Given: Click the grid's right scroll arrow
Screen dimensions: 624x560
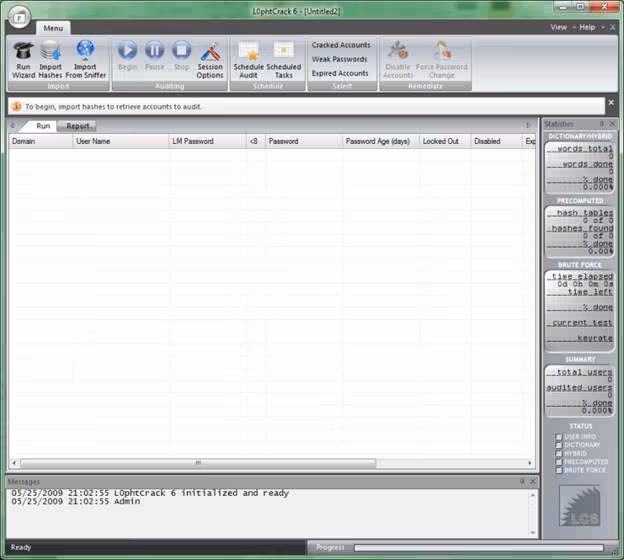Looking at the screenshot, I should click(x=529, y=463).
